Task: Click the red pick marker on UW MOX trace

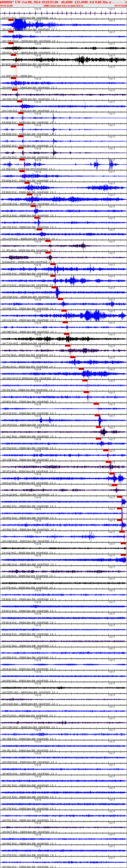Action: click(x=96, y=404)
